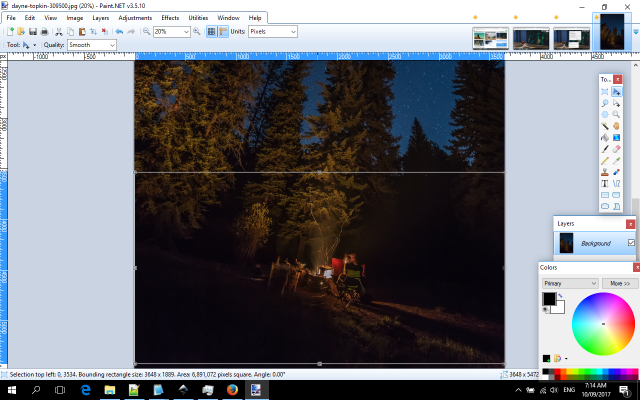Select the Move Selection tool
Viewport: 640px width, 400px height.
616,103
